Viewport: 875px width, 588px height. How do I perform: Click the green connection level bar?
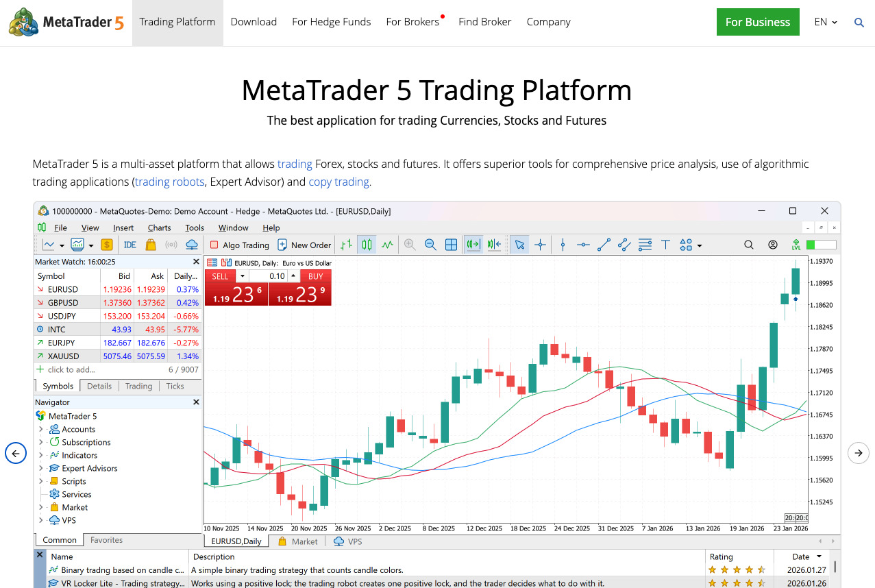point(821,245)
